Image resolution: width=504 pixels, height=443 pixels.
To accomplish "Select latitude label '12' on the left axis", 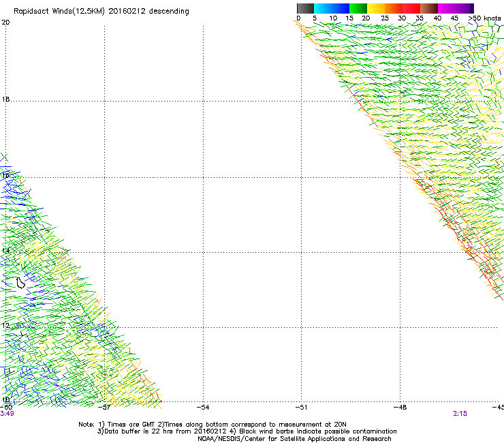I will [5, 325].
